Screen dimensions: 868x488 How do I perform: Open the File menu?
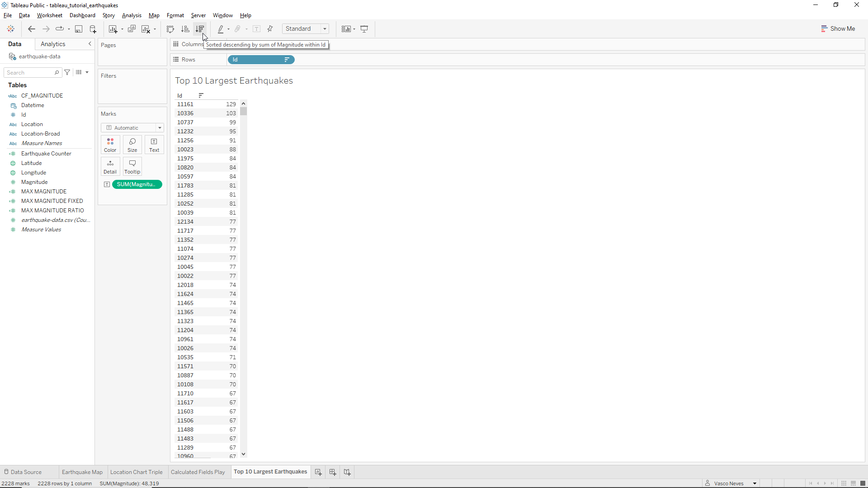(x=8, y=15)
